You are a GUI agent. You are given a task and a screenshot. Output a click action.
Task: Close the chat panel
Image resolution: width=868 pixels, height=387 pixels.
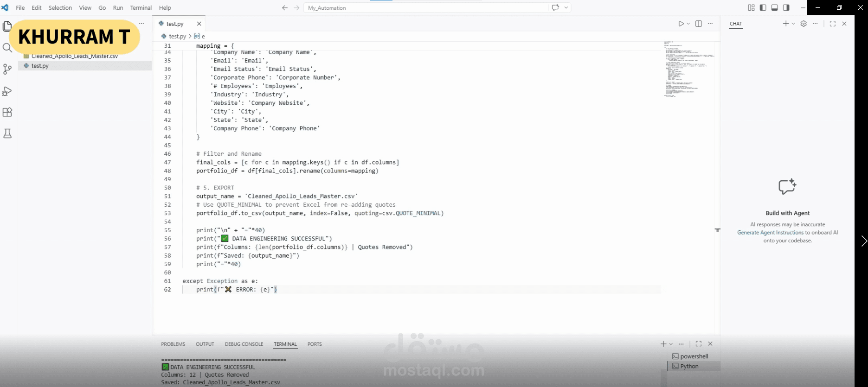(844, 24)
